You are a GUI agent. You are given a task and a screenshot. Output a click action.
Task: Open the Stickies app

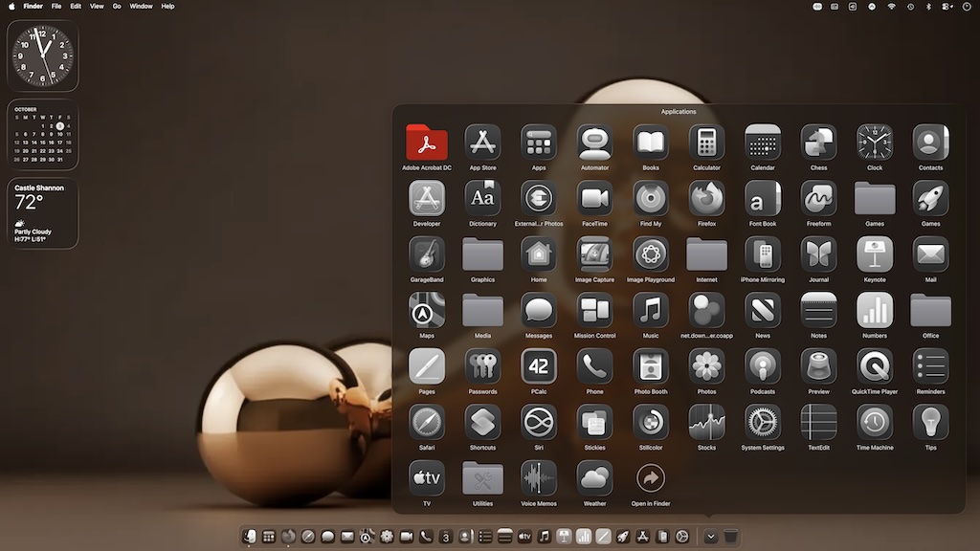tap(594, 422)
